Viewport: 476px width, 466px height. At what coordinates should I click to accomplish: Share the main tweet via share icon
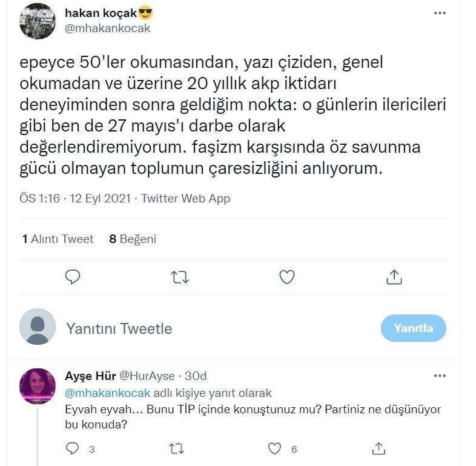(x=394, y=277)
